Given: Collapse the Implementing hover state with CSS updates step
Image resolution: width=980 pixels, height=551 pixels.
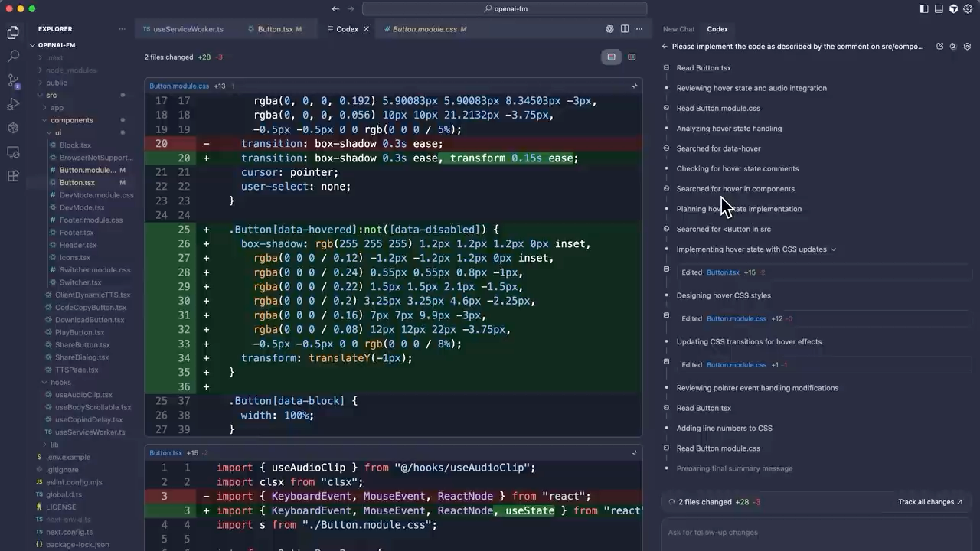Looking at the screenshot, I should coord(833,249).
